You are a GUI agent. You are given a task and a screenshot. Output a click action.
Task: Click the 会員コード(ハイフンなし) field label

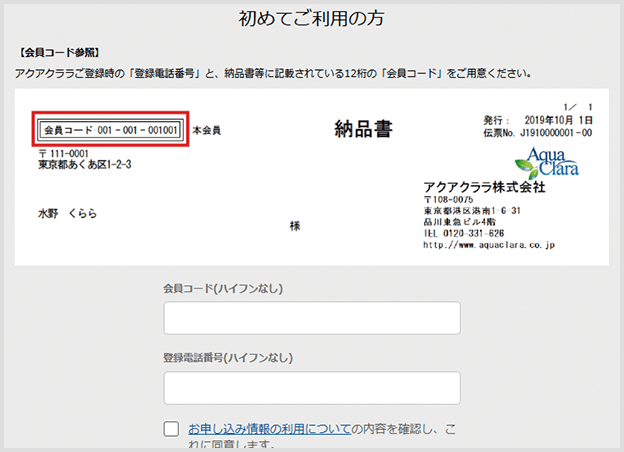[223, 288]
